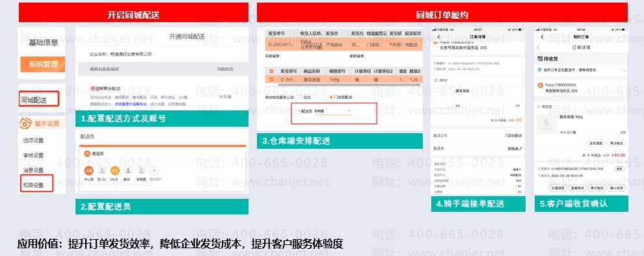Click the orange 配送员 section header icon
Screen dimensions: 644x256
pos(87,153)
